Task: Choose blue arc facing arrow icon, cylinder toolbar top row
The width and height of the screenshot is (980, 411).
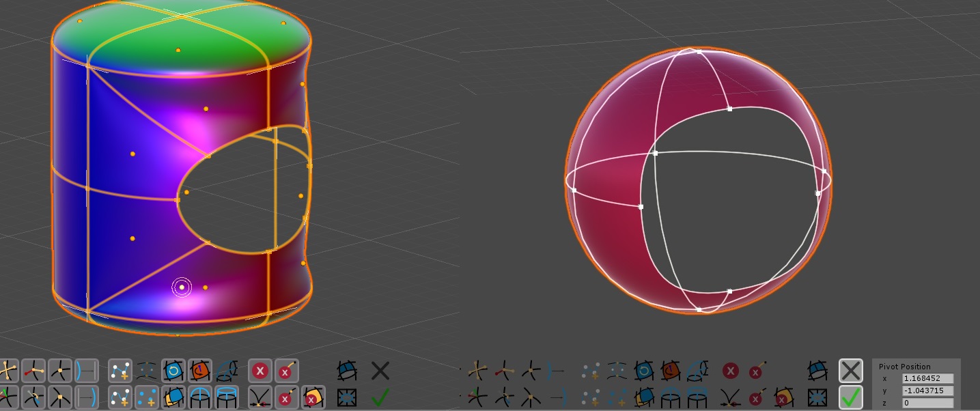Action: click(x=87, y=371)
